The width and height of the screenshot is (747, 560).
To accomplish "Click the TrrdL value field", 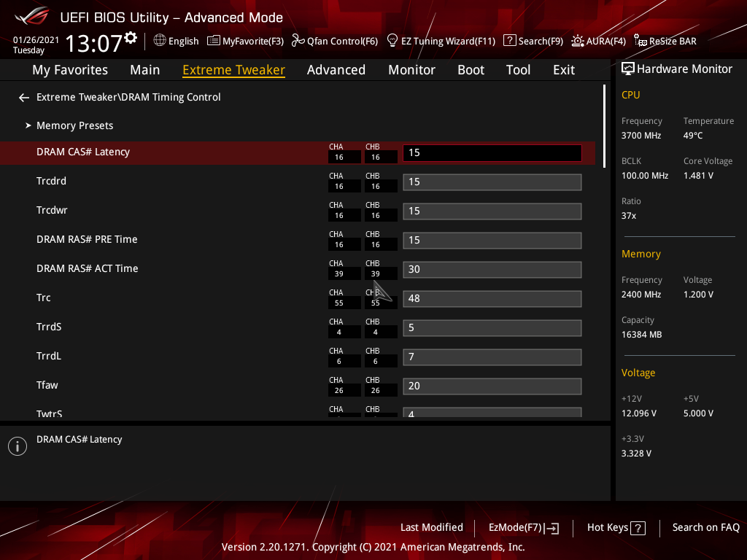I will (x=492, y=357).
